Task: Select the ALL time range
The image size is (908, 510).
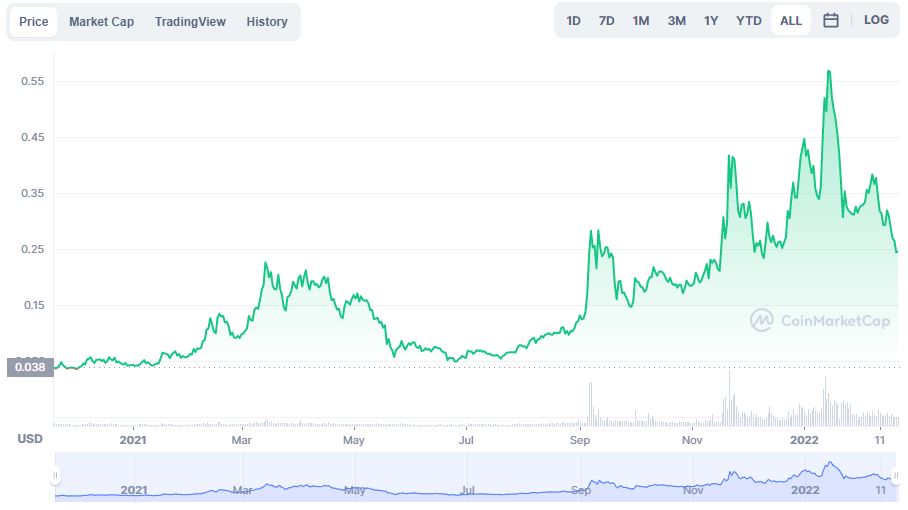Action: click(790, 21)
